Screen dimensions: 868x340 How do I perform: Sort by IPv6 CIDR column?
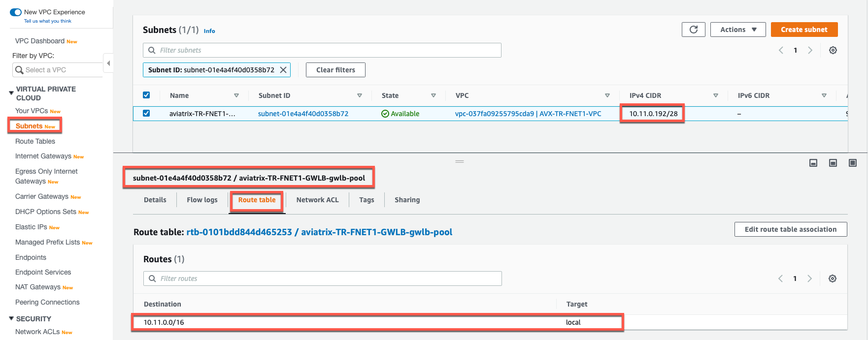click(824, 95)
